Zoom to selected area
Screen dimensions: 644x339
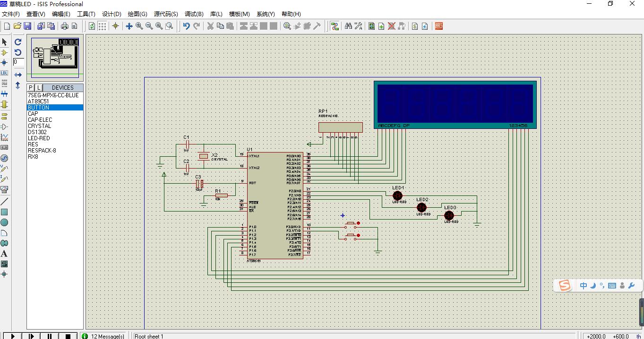[169, 26]
